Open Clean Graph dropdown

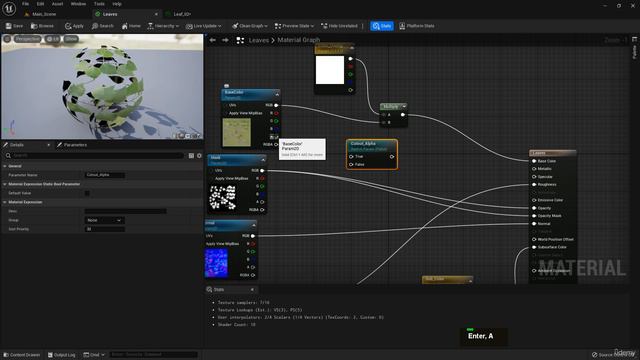click(249, 26)
